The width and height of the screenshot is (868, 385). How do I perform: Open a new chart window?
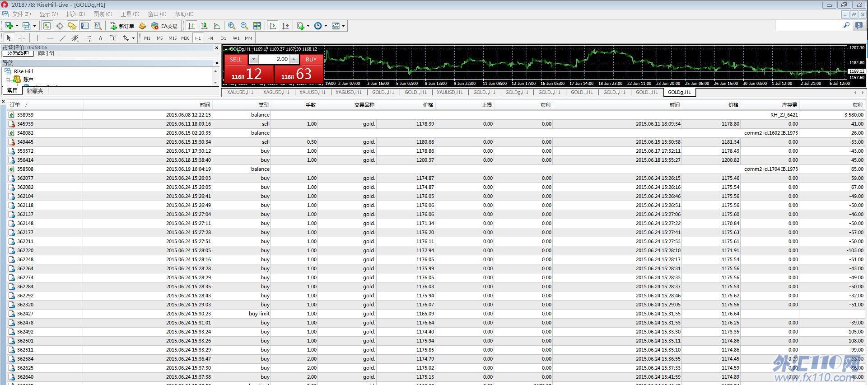coord(9,26)
